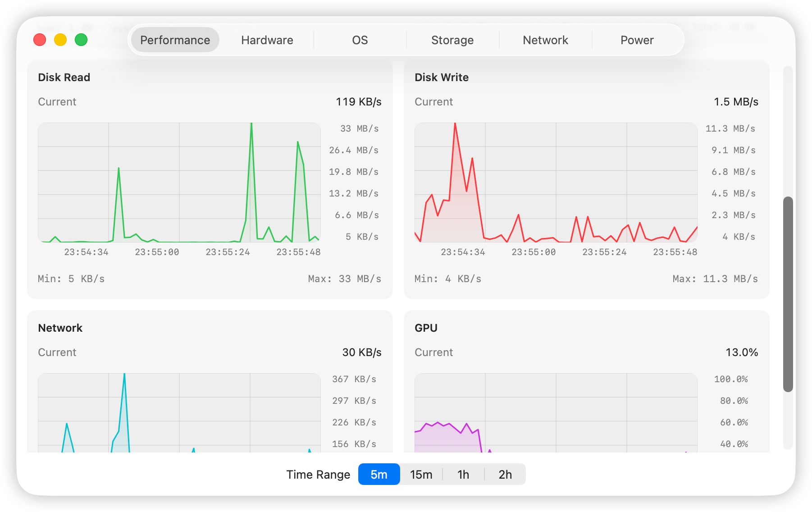The width and height of the screenshot is (812, 512).
Task: Switch time range to 1h
Action: click(x=463, y=475)
